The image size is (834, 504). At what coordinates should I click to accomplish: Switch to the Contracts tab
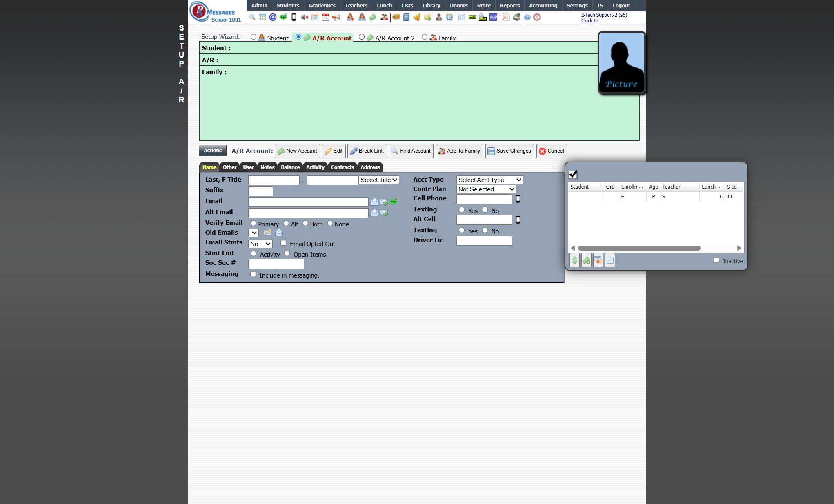[342, 167]
